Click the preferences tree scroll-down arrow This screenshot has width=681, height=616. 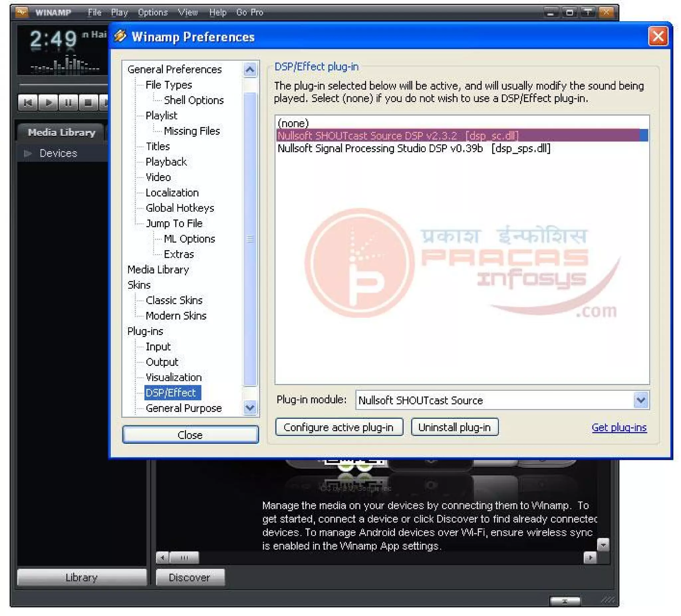pyautogui.click(x=250, y=407)
